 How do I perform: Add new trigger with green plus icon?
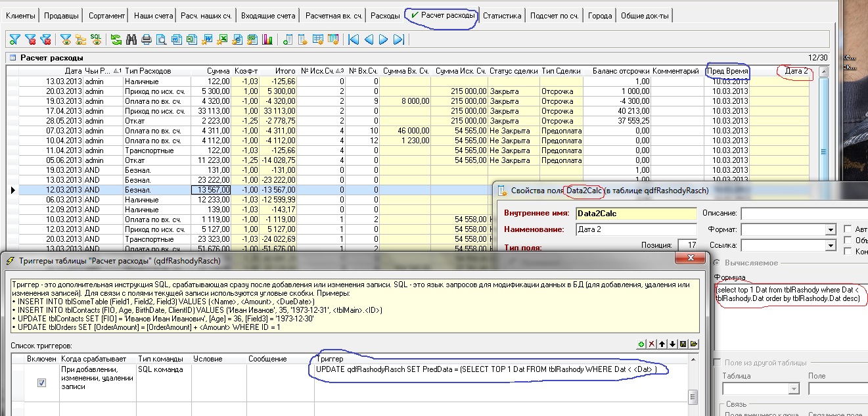click(641, 344)
